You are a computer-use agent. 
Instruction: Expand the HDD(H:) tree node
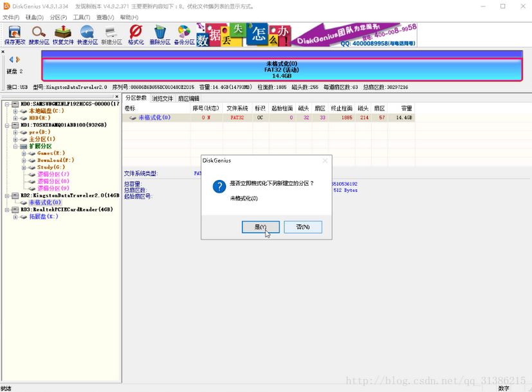[15, 118]
